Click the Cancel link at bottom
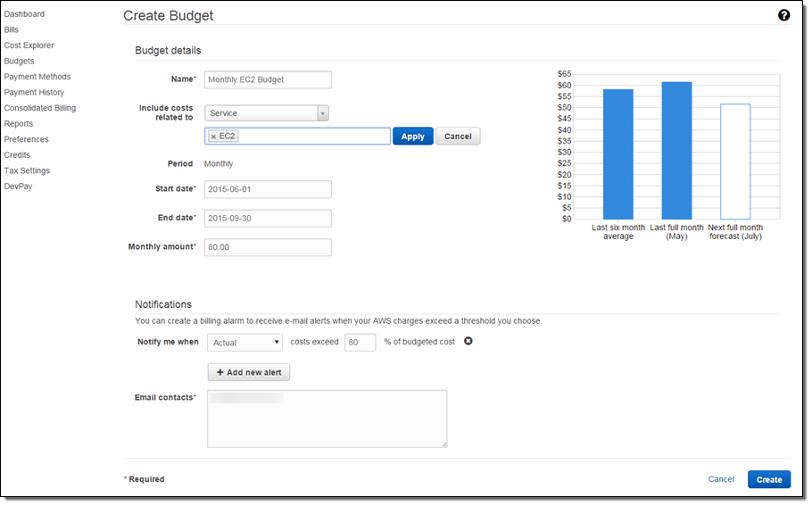The image size is (812, 506). (x=721, y=479)
